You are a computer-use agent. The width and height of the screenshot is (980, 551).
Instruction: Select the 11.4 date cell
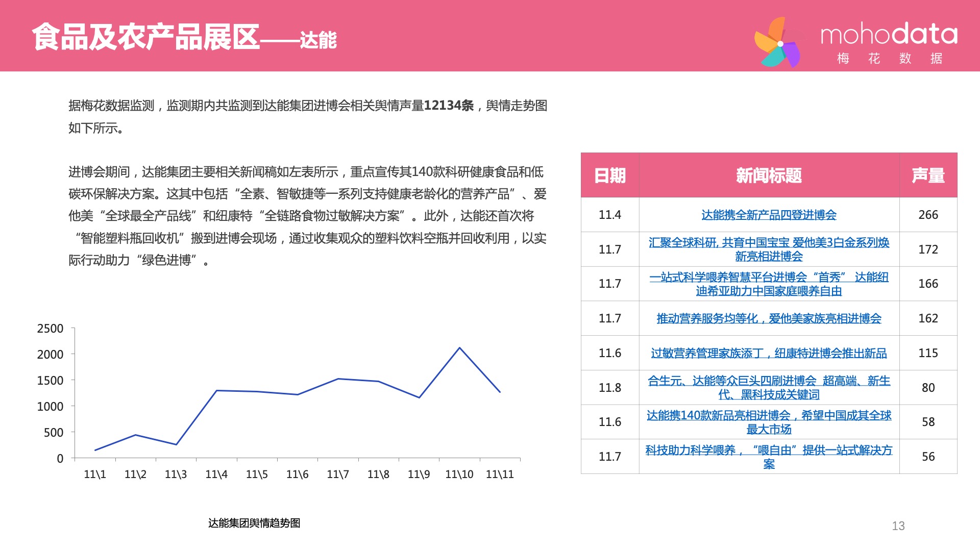pos(610,215)
